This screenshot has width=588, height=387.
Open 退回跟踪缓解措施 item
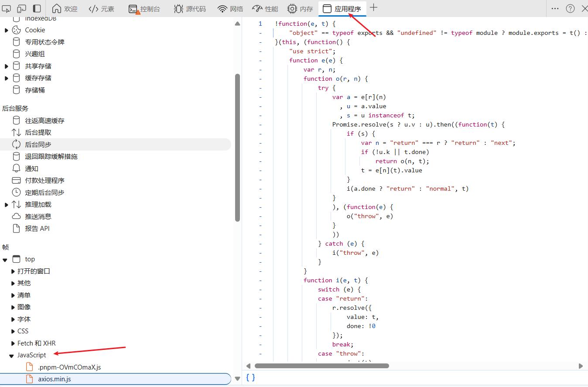[51, 156]
